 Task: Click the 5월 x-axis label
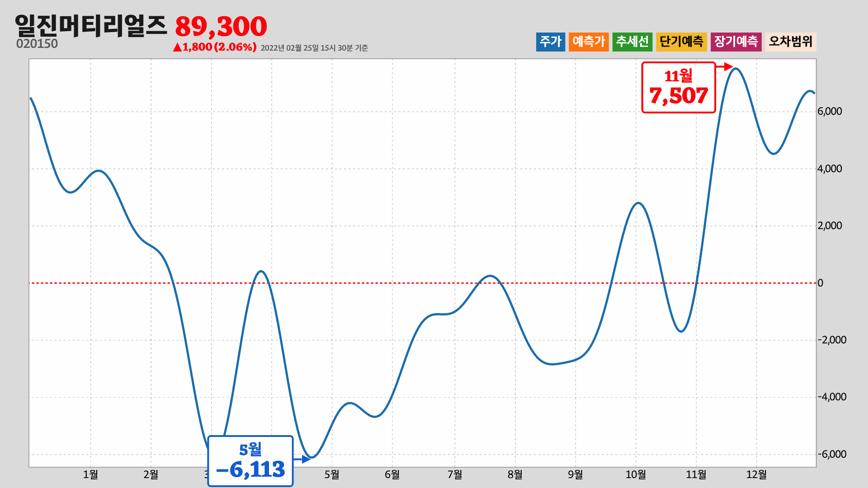(332, 474)
